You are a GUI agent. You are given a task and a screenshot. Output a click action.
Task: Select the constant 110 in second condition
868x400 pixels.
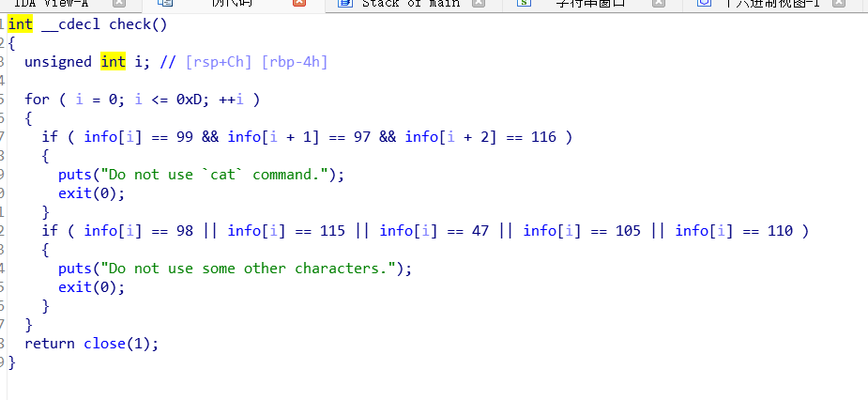pyautogui.click(x=780, y=230)
